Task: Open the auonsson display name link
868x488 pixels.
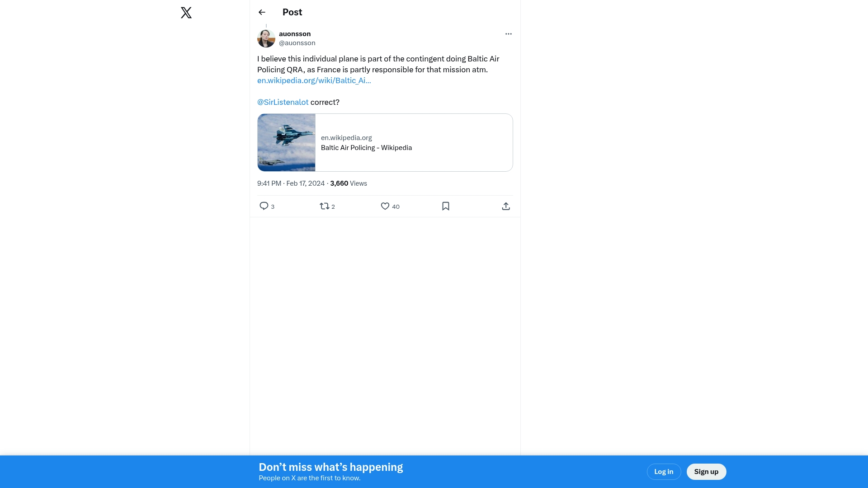Action: click(x=295, y=34)
